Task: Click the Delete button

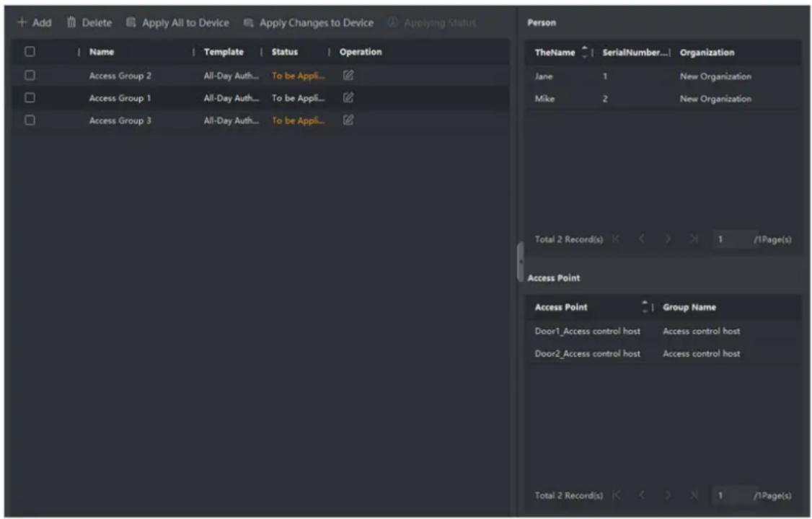Action: tap(89, 23)
